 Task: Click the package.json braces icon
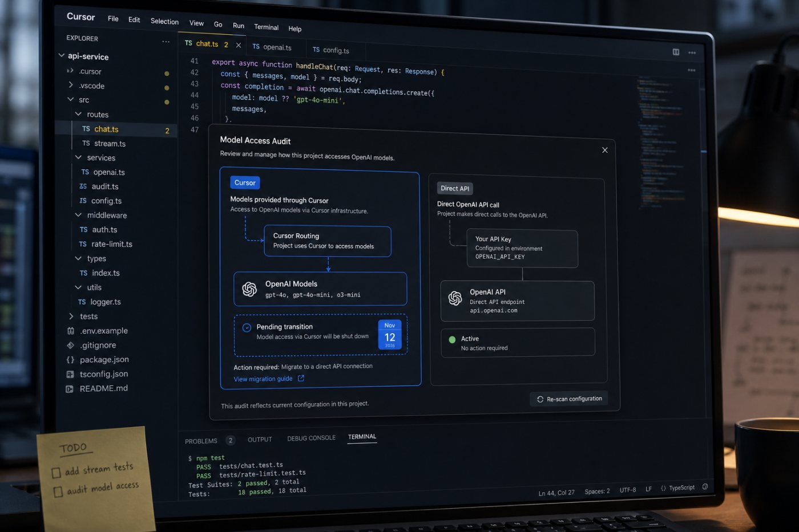click(70, 360)
